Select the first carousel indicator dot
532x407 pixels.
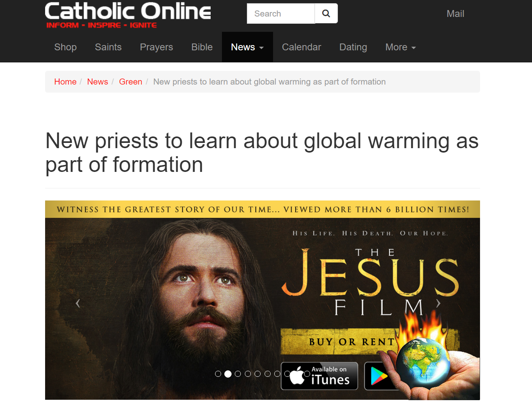click(x=218, y=374)
